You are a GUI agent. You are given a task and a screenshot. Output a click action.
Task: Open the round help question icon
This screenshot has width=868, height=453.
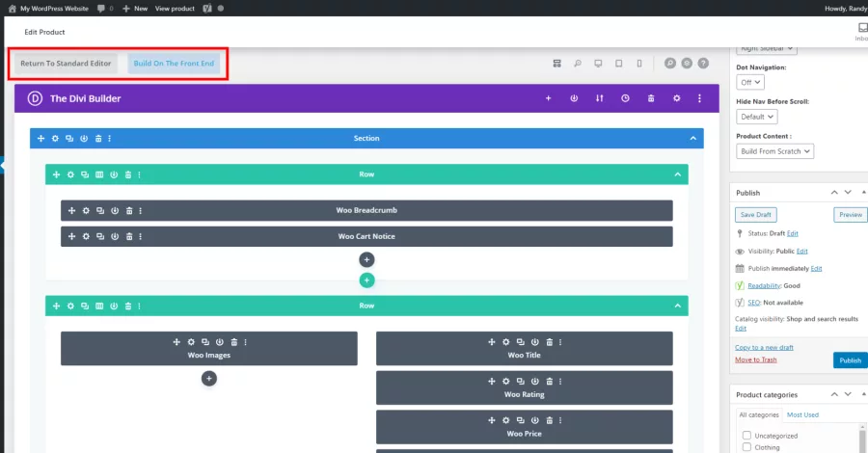pyautogui.click(x=703, y=63)
